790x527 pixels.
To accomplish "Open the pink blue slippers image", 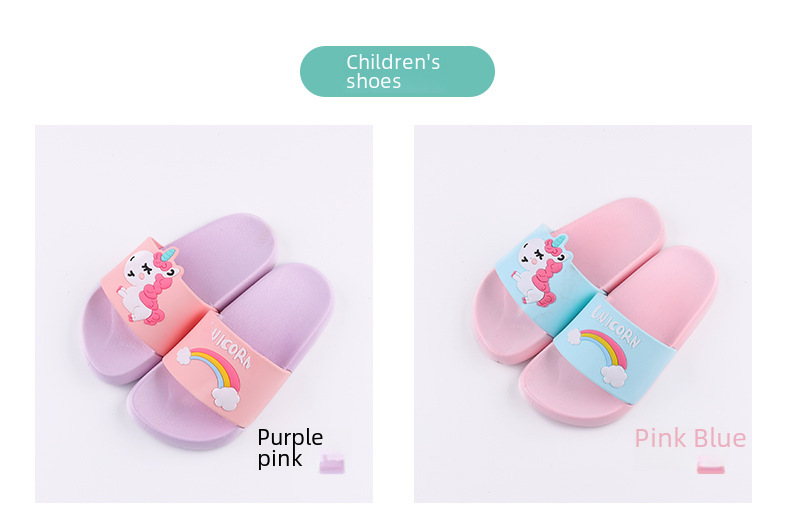I will pos(582,313).
